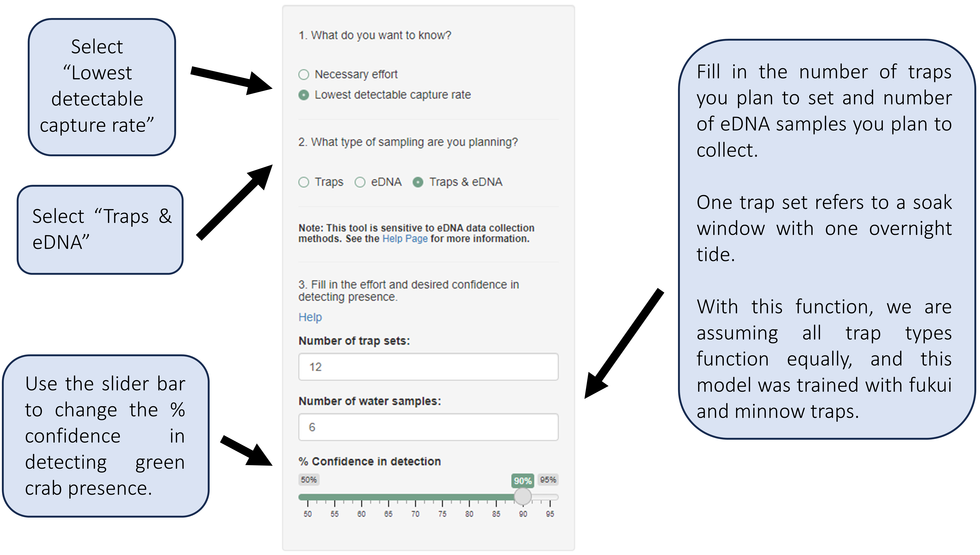Viewport: 980px width, 555px height.
Task: Select the Traps only sampling option
Action: click(304, 182)
